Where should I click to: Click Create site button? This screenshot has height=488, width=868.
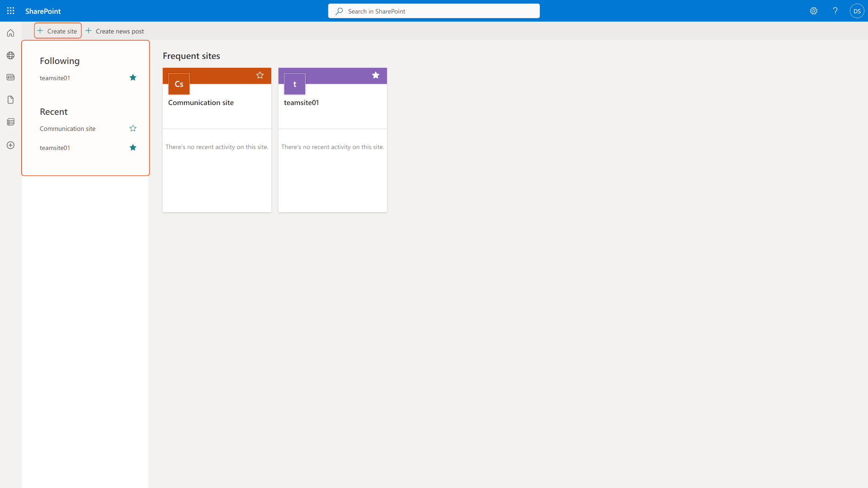click(58, 31)
